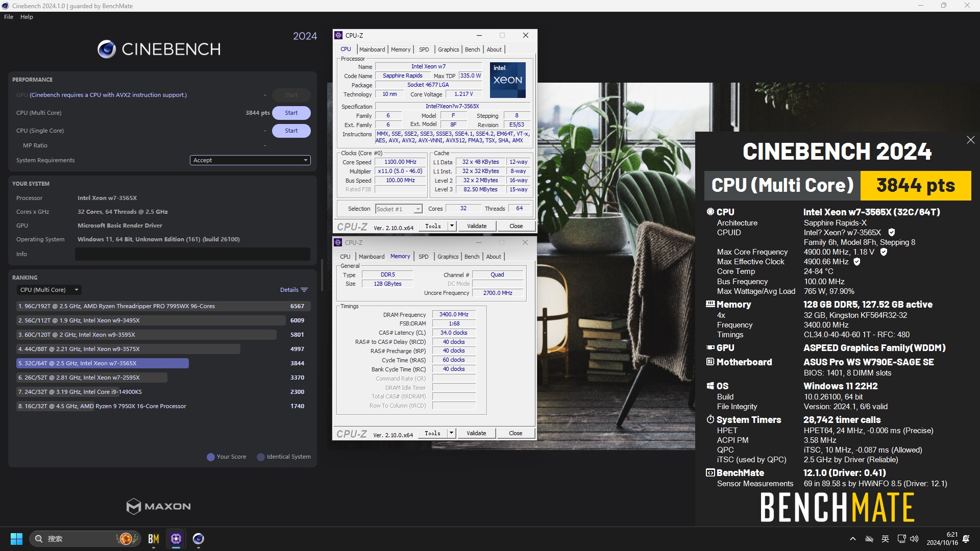This screenshot has height=551, width=980.
Task: Open Tools dropdown arrow in top CPU-Z
Action: (x=452, y=226)
